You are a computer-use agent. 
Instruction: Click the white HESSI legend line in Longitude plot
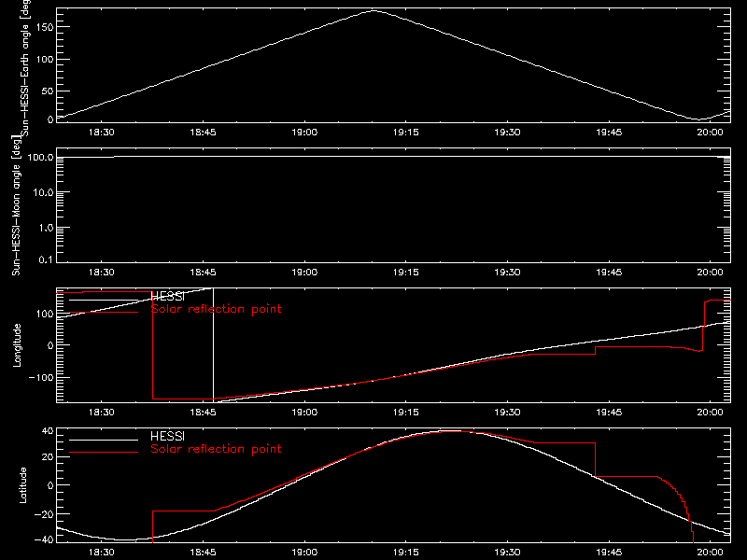click(104, 300)
